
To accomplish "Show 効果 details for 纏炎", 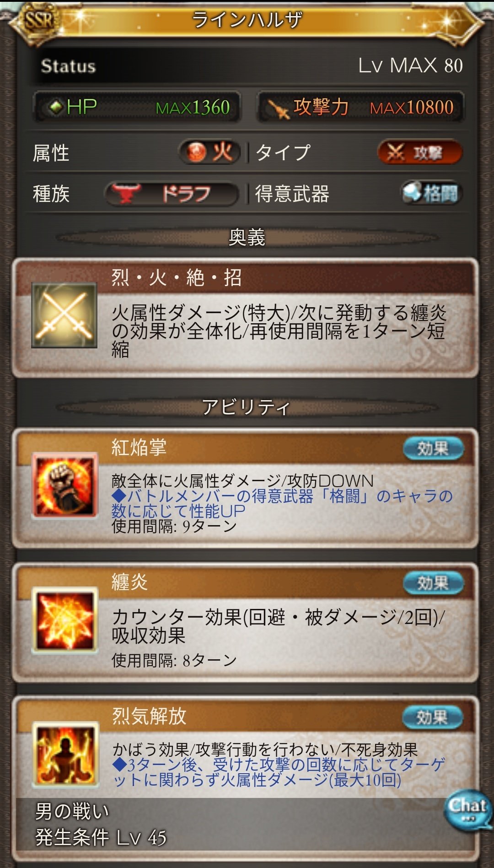I will pos(433,583).
